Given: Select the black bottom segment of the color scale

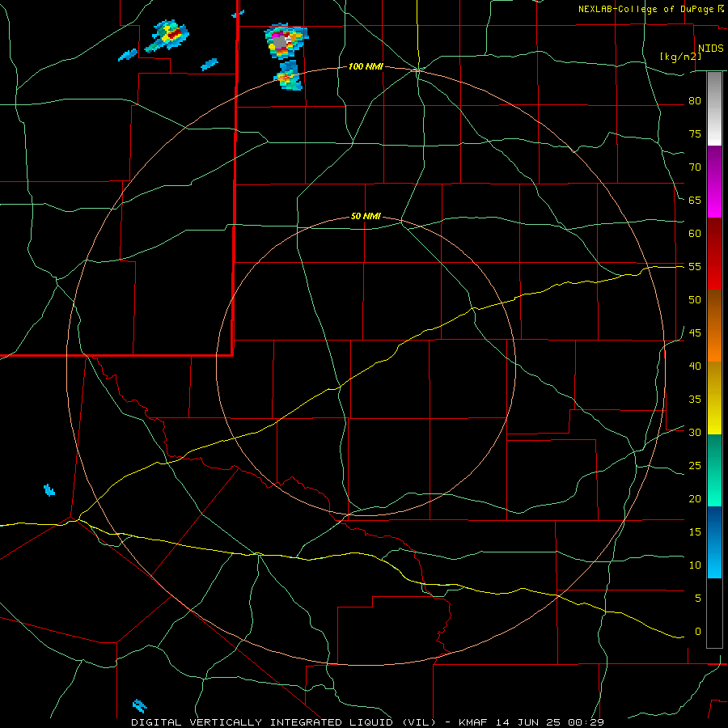Looking at the screenshot, I should tap(714, 613).
